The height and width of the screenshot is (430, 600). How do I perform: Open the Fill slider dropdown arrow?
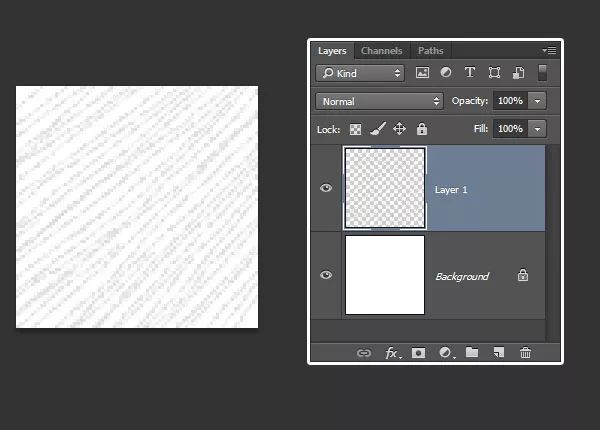(x=538, y=129)
